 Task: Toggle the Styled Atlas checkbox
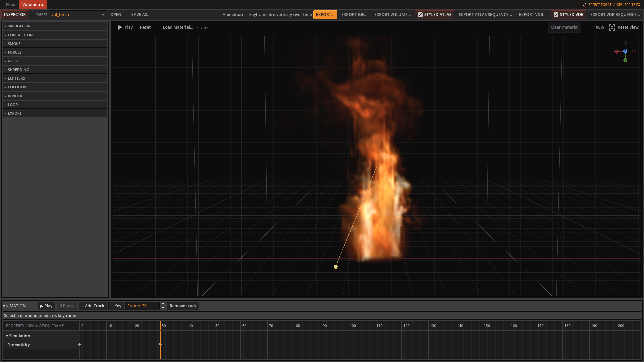420,15
